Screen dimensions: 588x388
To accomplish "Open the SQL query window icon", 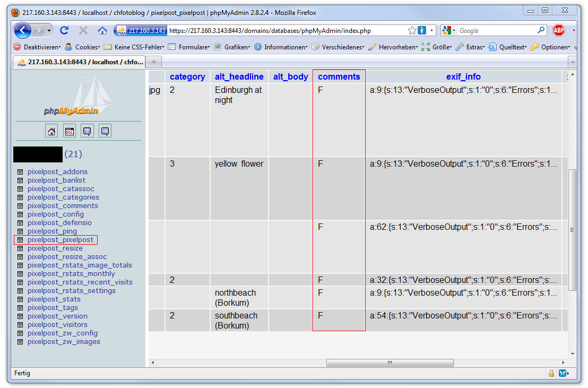I will [x=70, y=131].
